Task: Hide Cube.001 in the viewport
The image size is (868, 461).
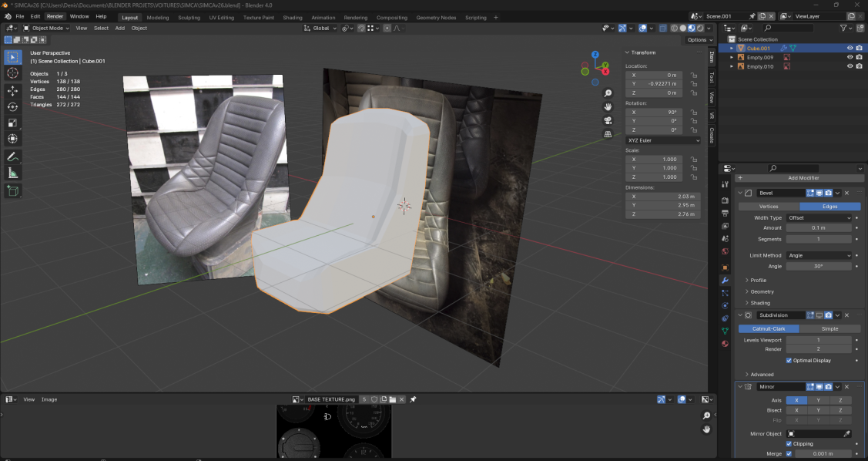Action: coord(850,48)
